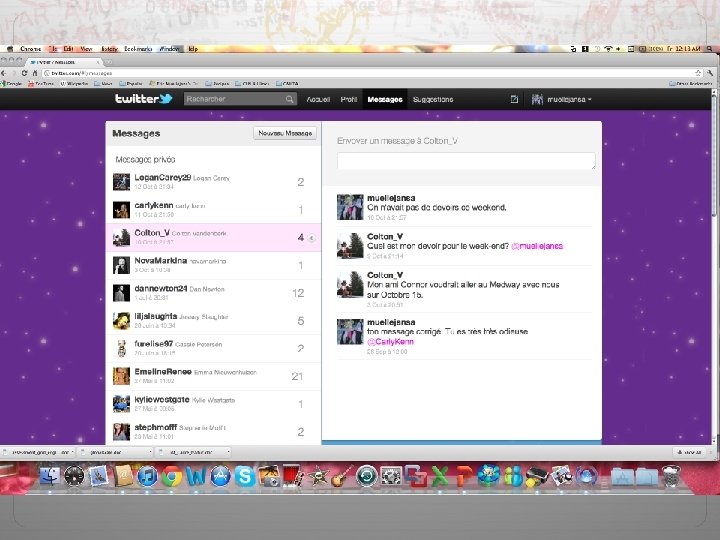Viewport: 720px width, 540px height.
Task: Open Google Chrome in the dock
Action: (171, 476)
